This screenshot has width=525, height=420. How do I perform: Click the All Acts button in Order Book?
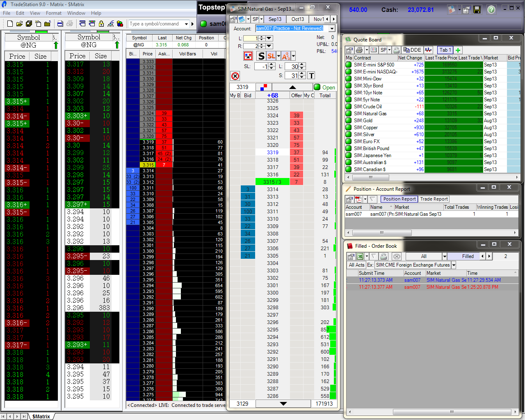[x=356, y=265]
